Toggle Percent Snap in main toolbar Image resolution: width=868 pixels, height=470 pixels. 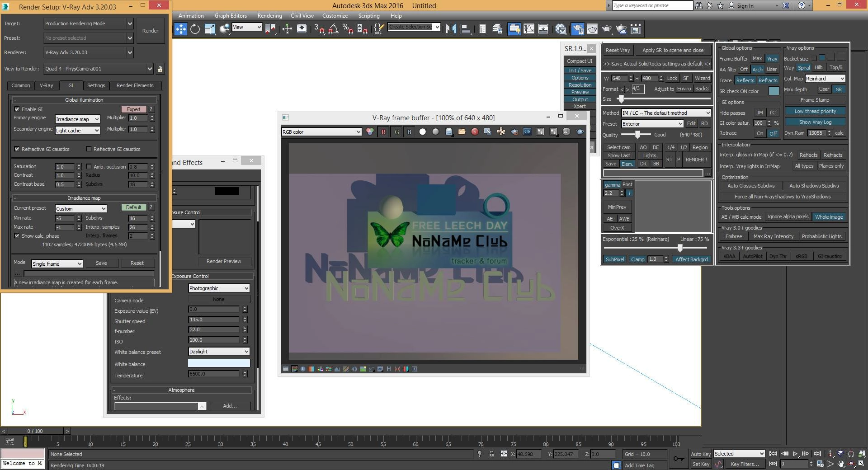coord(348,29)
